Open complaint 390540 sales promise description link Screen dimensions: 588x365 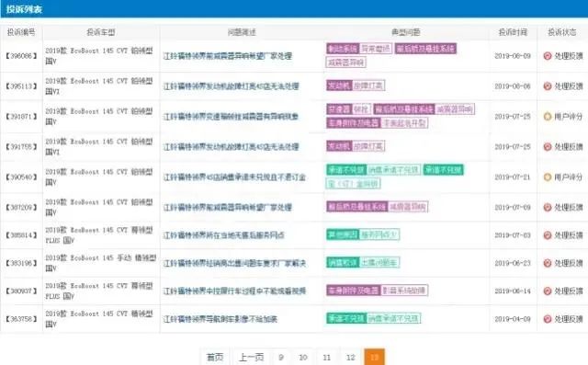[x=234, y=177]
